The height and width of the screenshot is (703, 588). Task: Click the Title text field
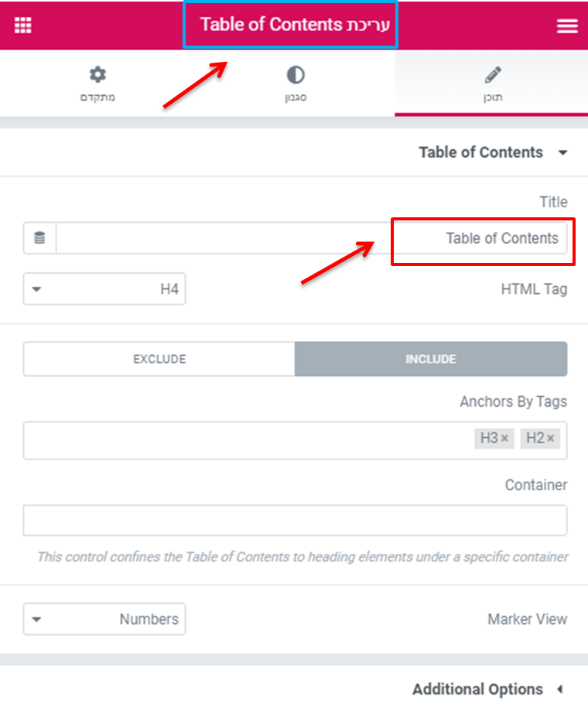311,238
